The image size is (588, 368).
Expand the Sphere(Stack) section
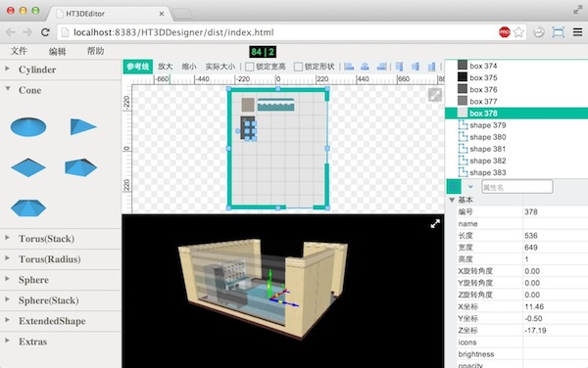[48, 300]
